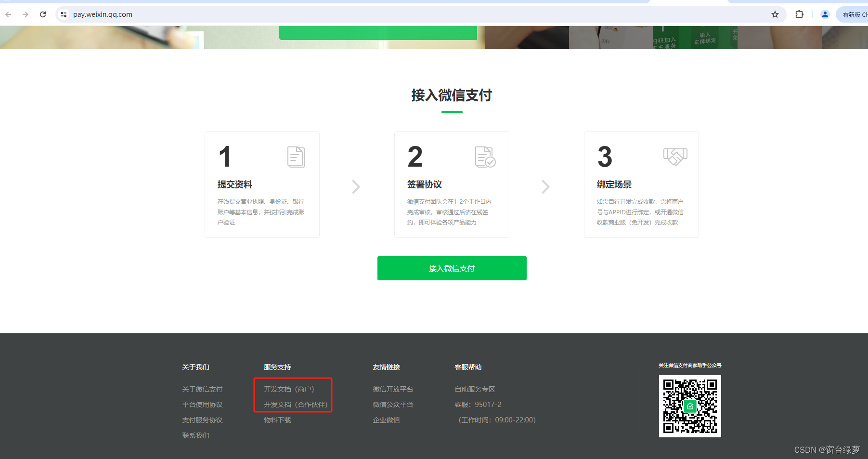
Task: Click the WeChat Pay merchant assistant QR code
Action: [690, 406]
